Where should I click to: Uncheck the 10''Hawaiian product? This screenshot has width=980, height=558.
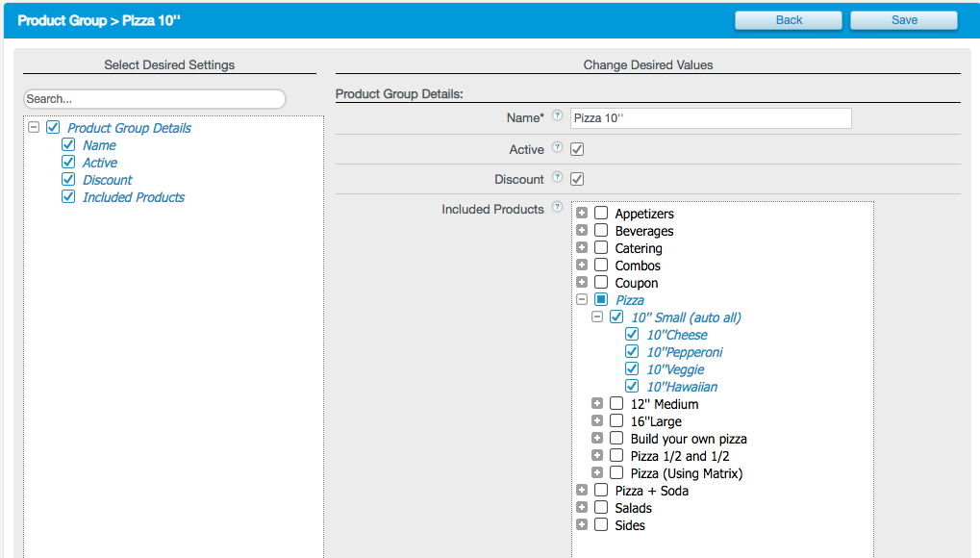pyautogui.click(x=632, y=387)
